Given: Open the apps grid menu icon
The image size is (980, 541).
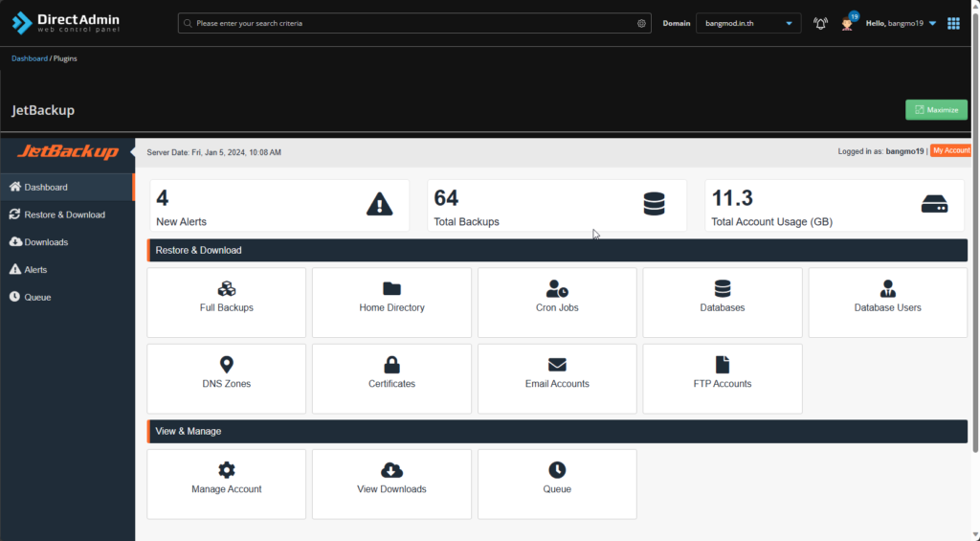Looking at the screenshot, I should 953,23.
